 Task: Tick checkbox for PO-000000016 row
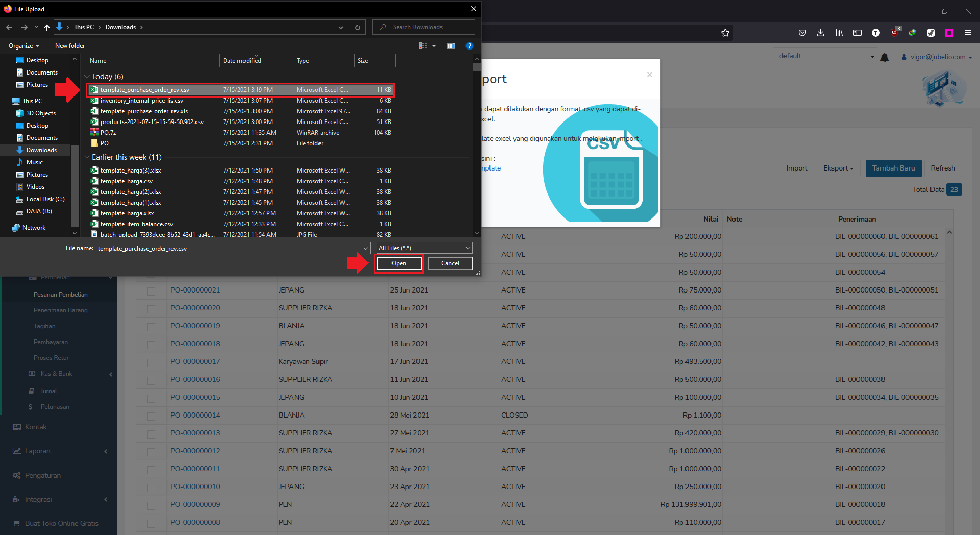click(x=151, y=380)
